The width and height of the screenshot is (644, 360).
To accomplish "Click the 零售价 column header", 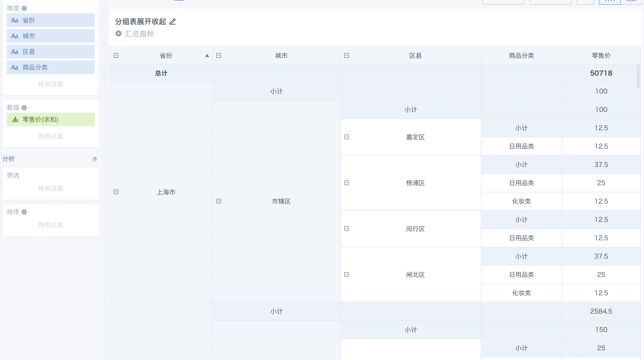I will [x=601, y=56].
